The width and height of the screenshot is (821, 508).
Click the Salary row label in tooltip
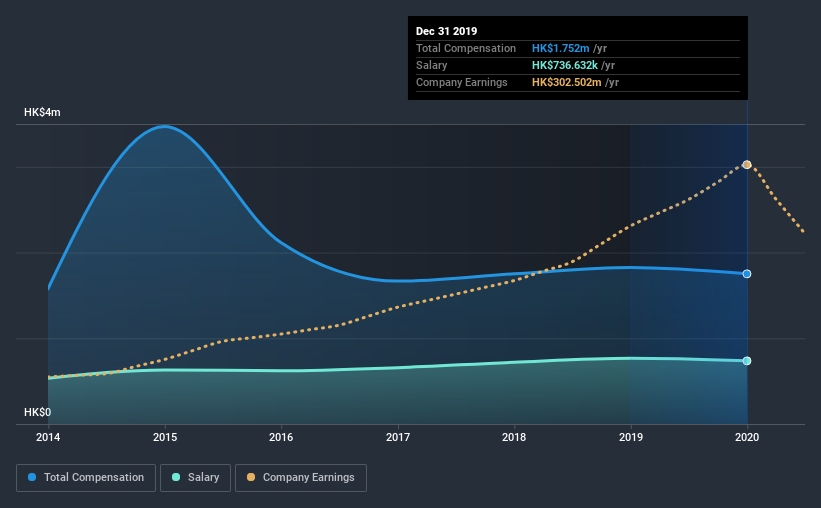click(431, 65)
